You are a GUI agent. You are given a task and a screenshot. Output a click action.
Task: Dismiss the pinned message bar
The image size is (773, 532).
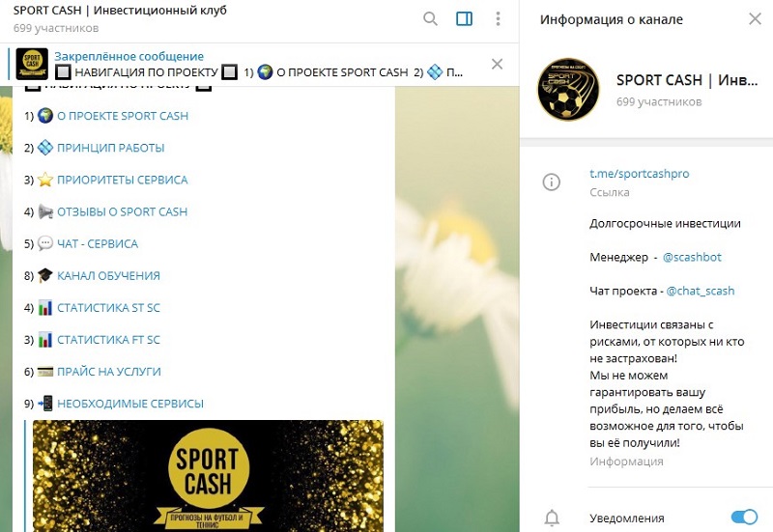click(x=497, y=64)
